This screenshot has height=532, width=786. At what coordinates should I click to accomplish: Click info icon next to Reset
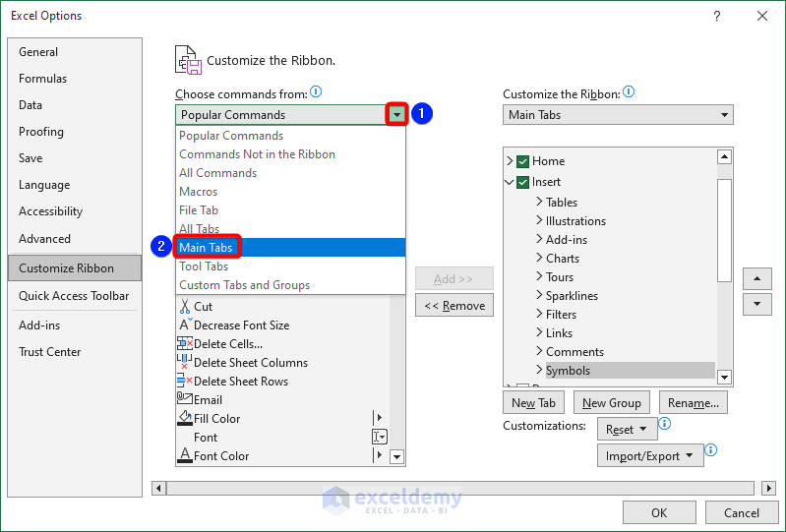pyautogui.click(x=664, y=423)
